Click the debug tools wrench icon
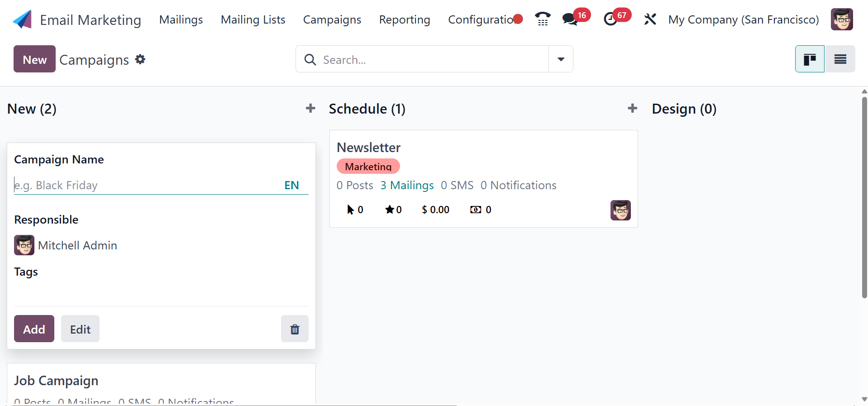Screen dimensions: 868x406 (x=650, y=19)
